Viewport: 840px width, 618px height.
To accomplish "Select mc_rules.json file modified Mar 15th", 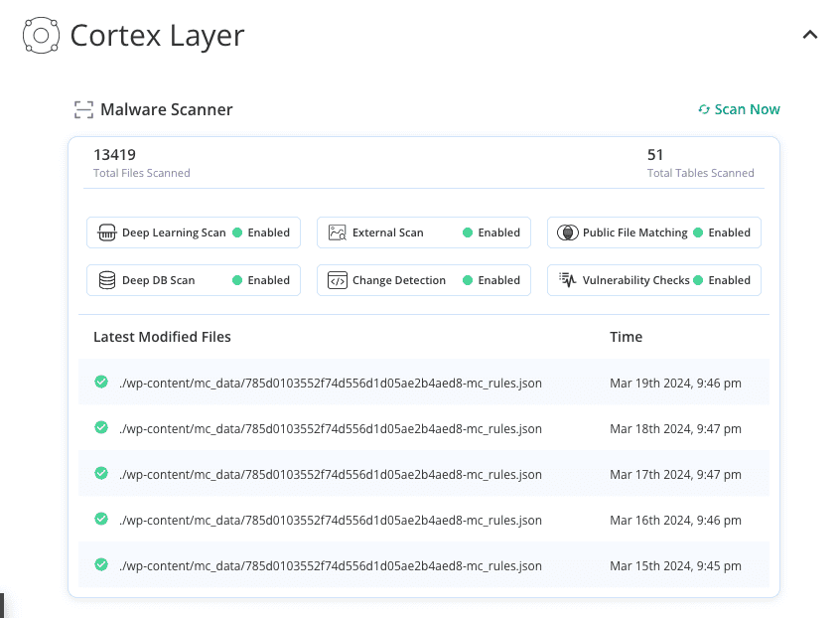I will [331, 566].
